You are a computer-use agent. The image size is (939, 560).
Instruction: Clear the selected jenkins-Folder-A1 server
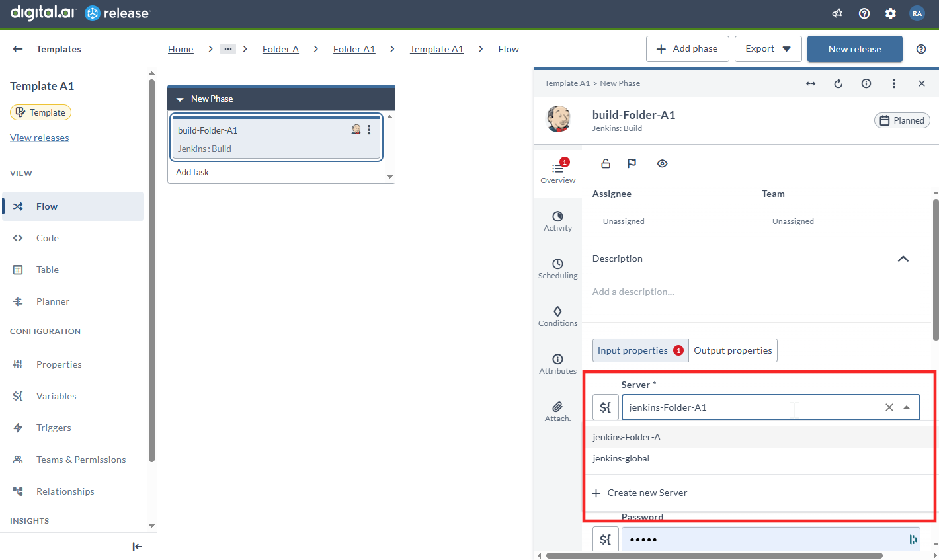889,407
